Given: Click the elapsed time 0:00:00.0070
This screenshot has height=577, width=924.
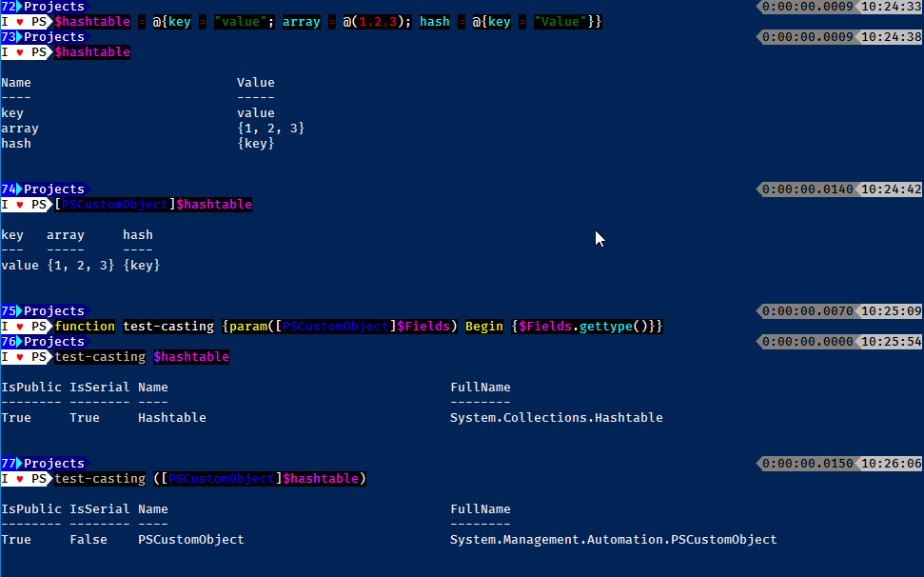Looking at the screenshot, I should coord(807,310).
